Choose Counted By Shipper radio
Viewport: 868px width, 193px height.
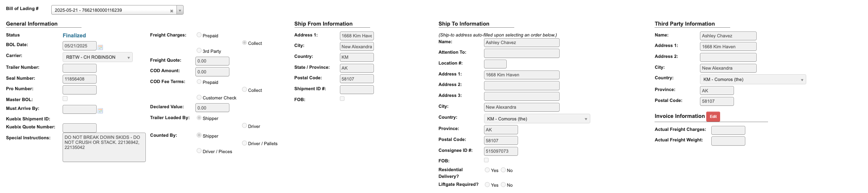click(199, 135)
